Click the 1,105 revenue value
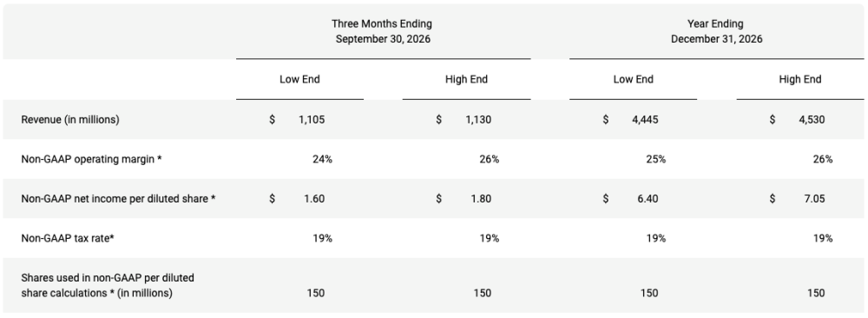This screenshot has height=318, width=868. click(312, 120)
